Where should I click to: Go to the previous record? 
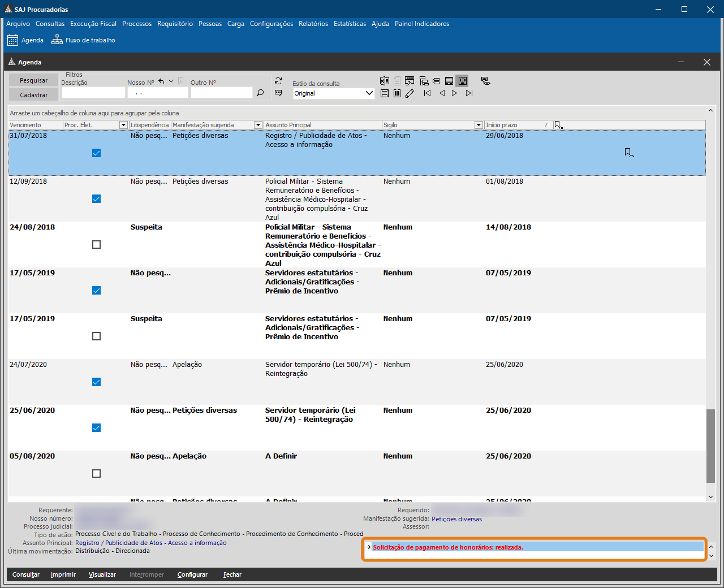click(x=442, y=93)
